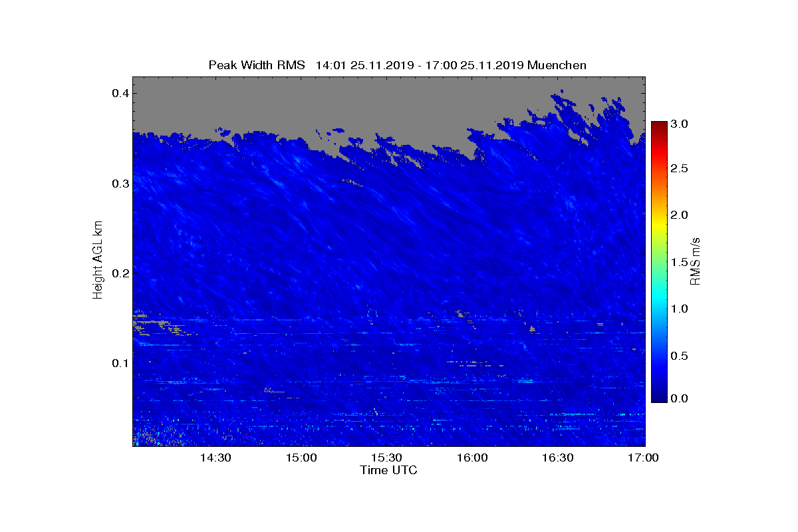This screenshot has width=798, height=532.
Task: Click the yellow band of the colorbar
Action: click(659, 224)
